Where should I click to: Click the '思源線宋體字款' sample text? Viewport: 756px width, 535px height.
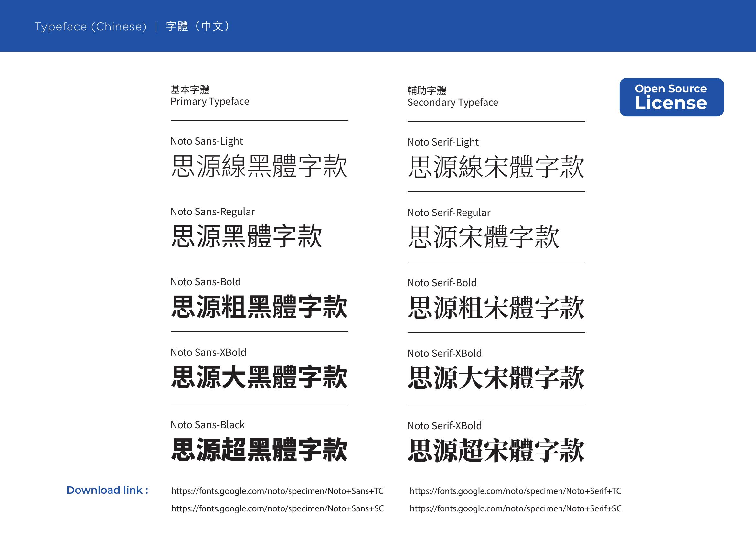(496, 167)
